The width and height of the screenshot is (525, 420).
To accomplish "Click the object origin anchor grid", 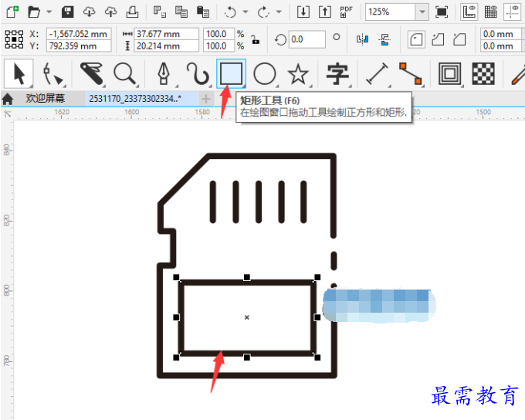I will click(14, 39).
